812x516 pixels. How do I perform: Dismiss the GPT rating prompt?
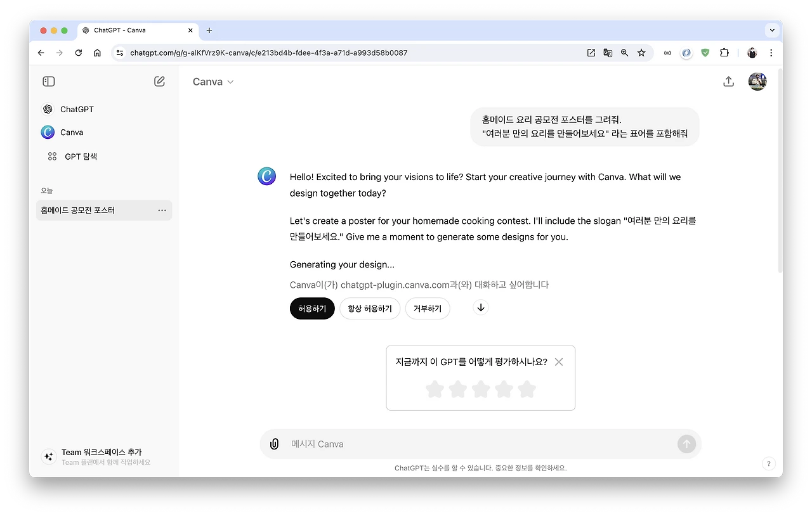[x=559, y=362]
